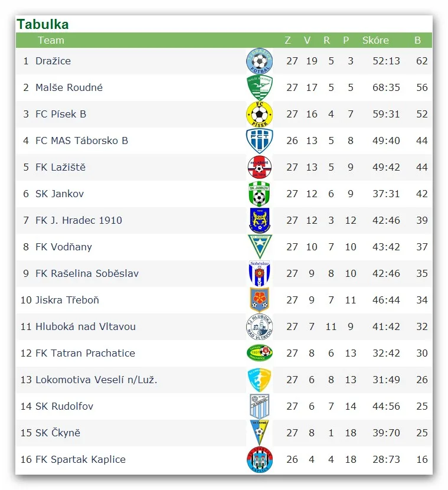The image size is (448, 490).
Task: Open the Soběslav blue striped crest
Action: tap(259, 273)
